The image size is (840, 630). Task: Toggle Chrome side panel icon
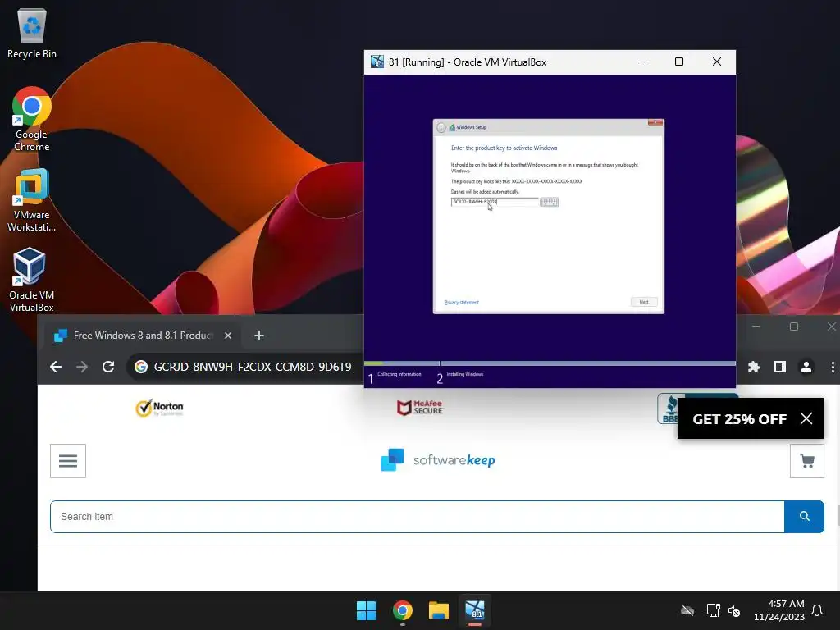coord(780,367)
